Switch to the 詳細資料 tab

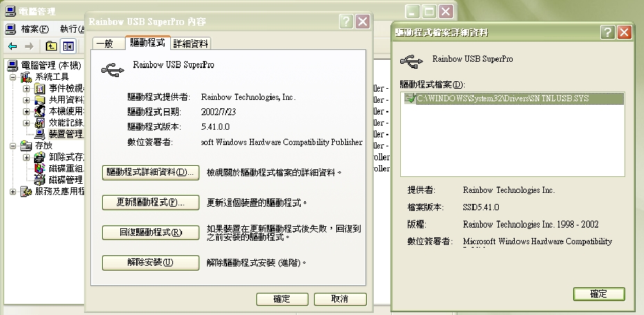(x=190, y=44)
